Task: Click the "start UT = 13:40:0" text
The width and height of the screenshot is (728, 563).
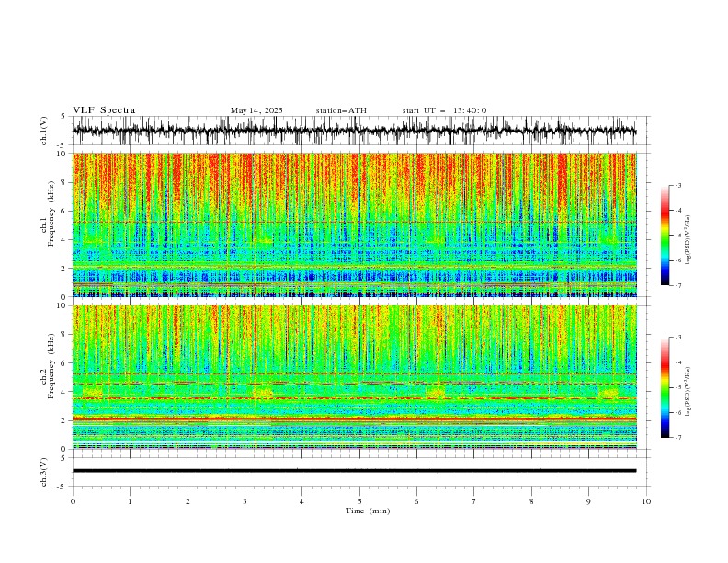Action: click(444, 110)
